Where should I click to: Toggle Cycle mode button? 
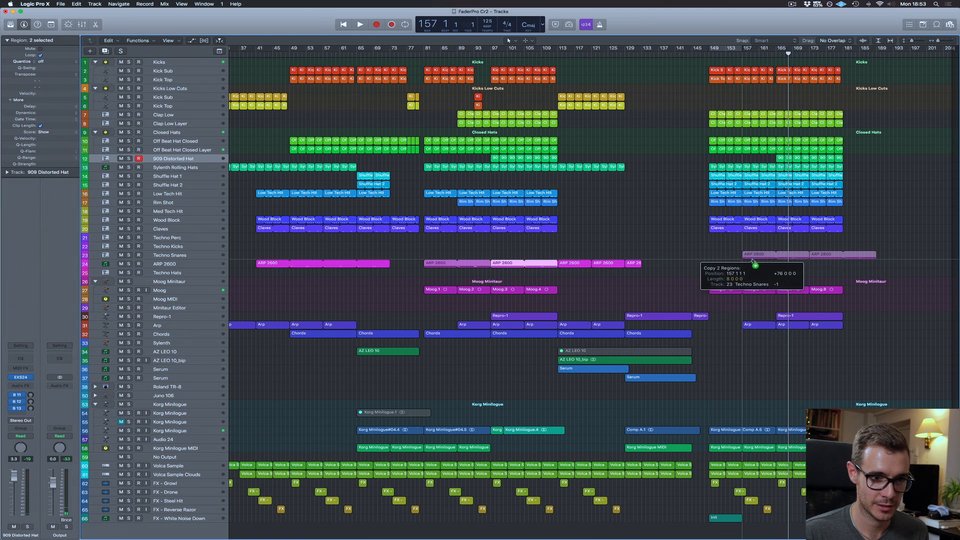click(x=405, y=24)
